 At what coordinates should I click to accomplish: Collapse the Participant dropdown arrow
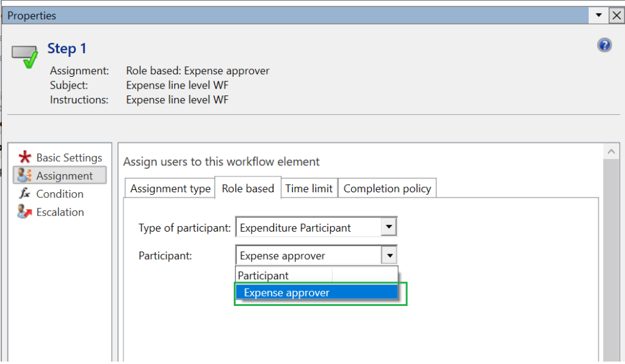coord(389,255)
